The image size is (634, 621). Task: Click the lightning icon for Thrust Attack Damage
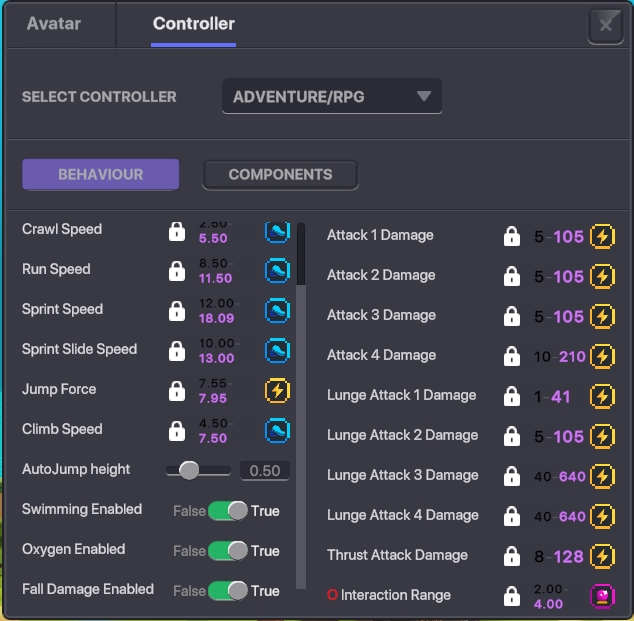(x=602, y=556)
